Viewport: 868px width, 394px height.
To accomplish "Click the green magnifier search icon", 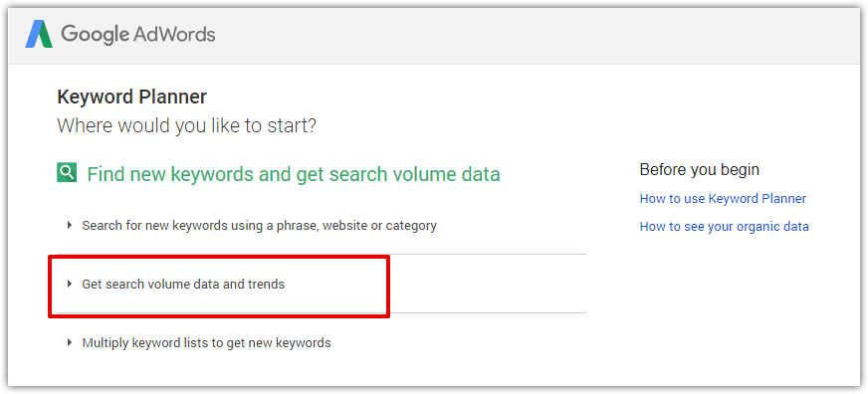I will point(67,173).
